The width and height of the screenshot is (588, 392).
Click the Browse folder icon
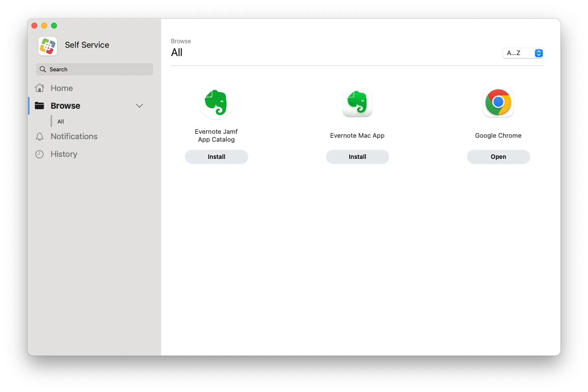click(39, 106)
